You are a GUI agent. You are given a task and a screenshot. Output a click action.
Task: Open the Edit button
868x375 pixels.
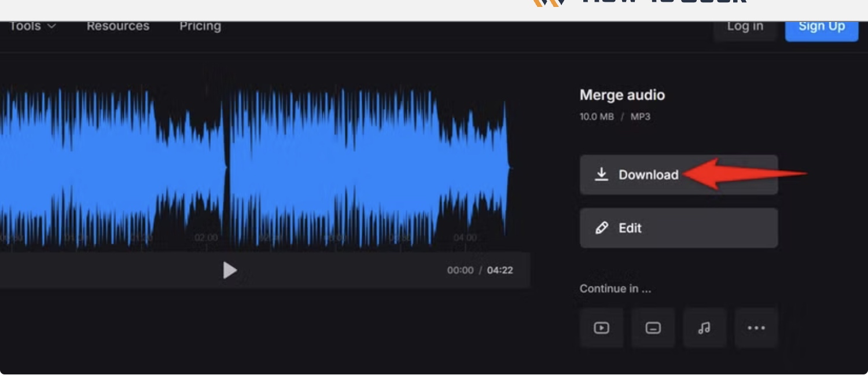coord(679,228)
